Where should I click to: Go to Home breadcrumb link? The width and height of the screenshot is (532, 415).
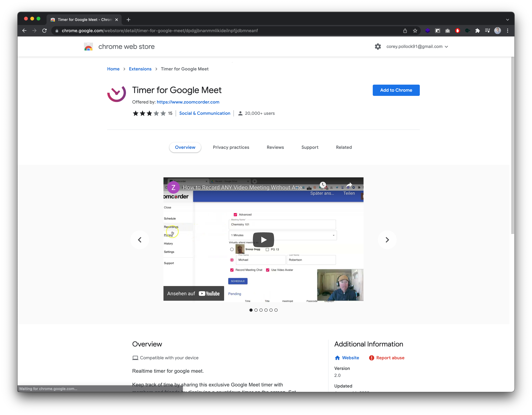click(113, 69)
